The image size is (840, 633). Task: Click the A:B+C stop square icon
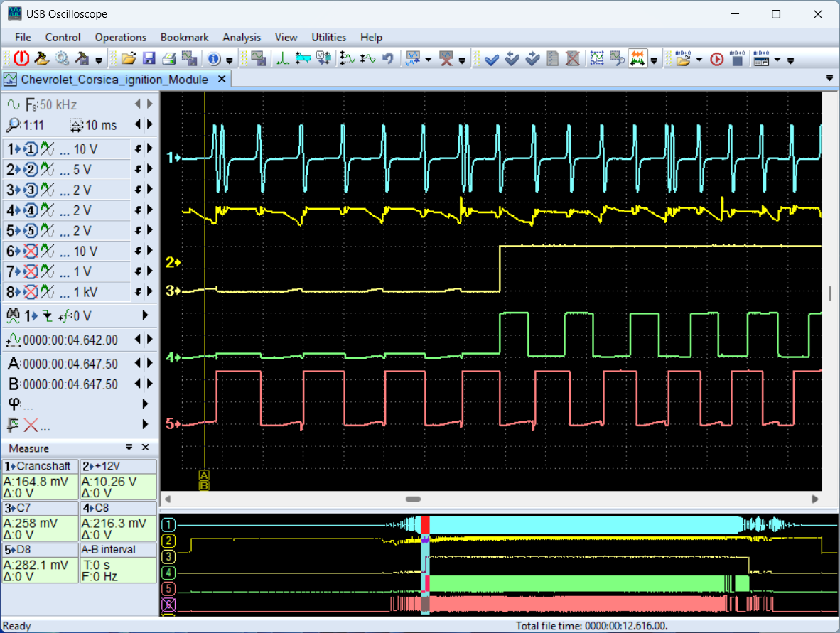737,58
